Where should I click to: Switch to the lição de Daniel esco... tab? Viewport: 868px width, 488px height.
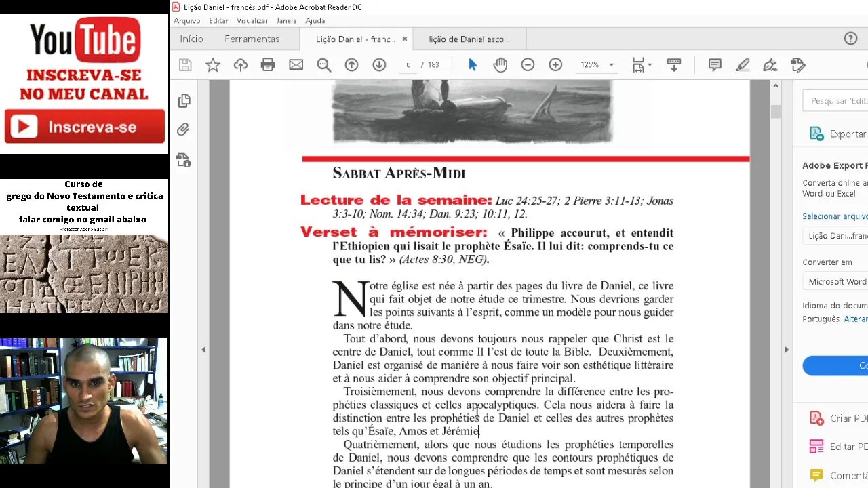[x=469, y=39]
